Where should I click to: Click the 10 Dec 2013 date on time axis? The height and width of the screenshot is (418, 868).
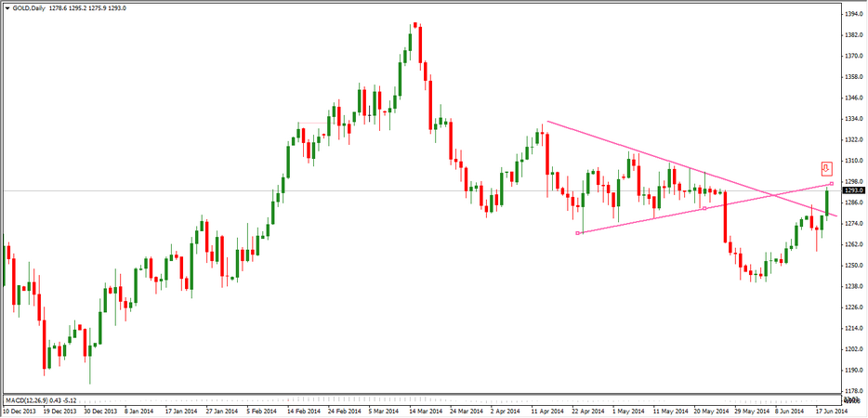click(x=20, y=410)
